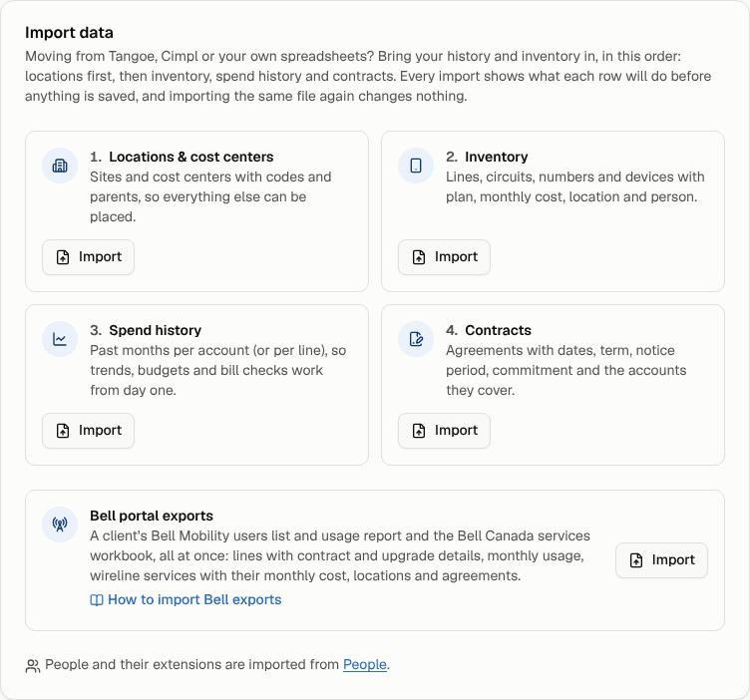
Task: Open the Inventory Import button
Action: click(444, 257)
